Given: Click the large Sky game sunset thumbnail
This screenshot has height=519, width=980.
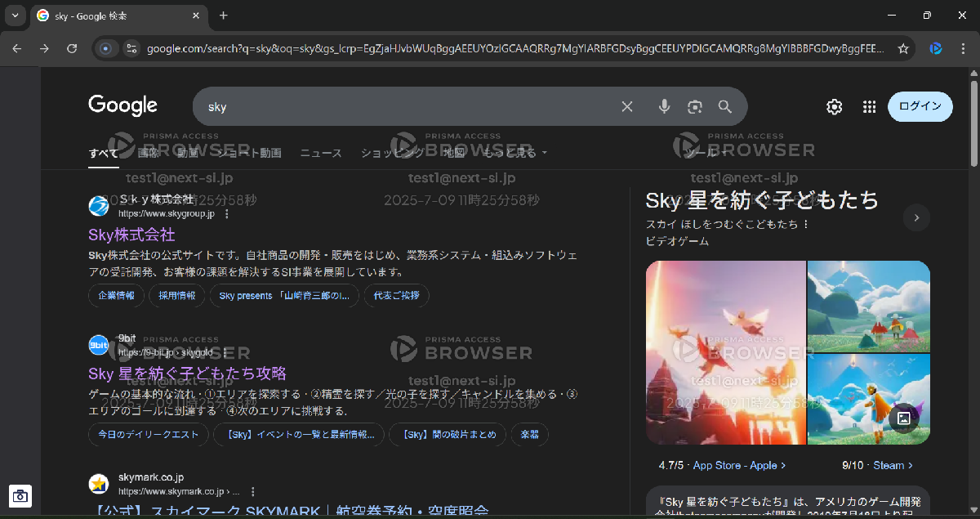Looking at the screenshot, I should tap(725, 352).
